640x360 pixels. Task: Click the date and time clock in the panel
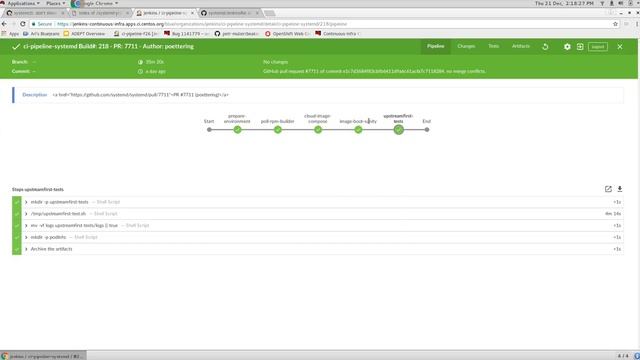[x=564, y=3]
